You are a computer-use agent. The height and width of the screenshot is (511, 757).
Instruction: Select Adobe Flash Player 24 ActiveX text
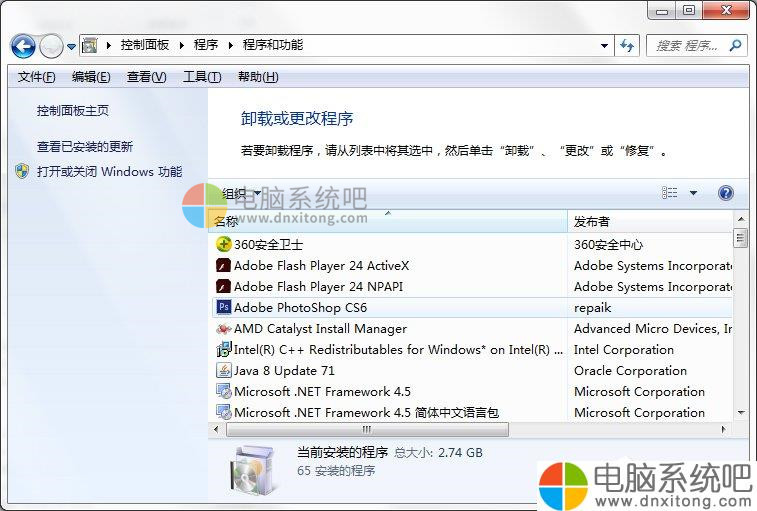(322, 266)
